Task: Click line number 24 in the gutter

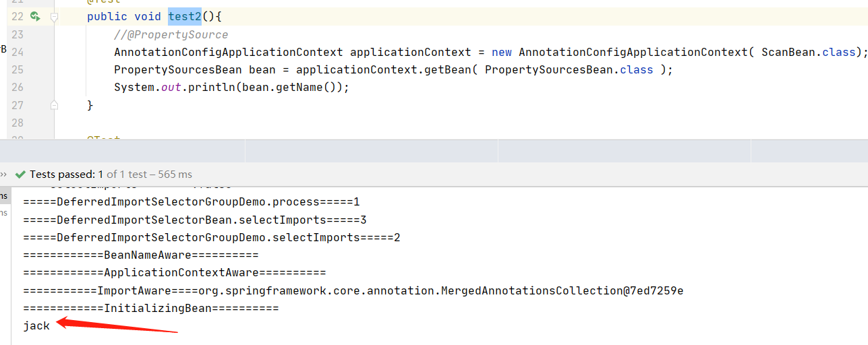Action: [x=18, y=52]
